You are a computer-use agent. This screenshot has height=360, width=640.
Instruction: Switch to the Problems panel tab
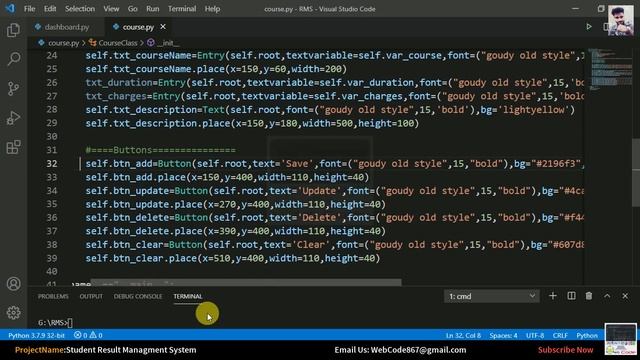coord(53,296)
